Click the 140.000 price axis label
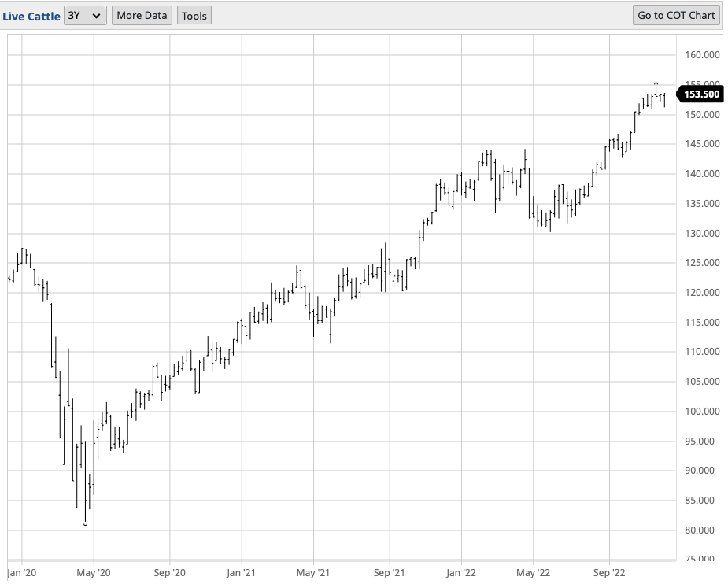Viewport: 728px width, 584px height. pyautogui.click(x=702, y=174)
